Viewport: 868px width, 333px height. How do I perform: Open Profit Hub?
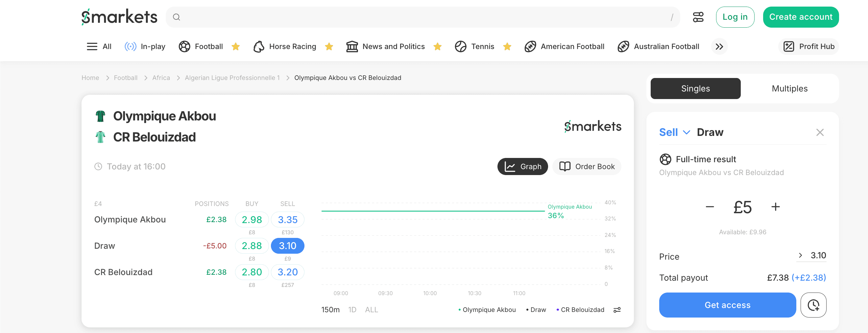(x=808, y=46)
